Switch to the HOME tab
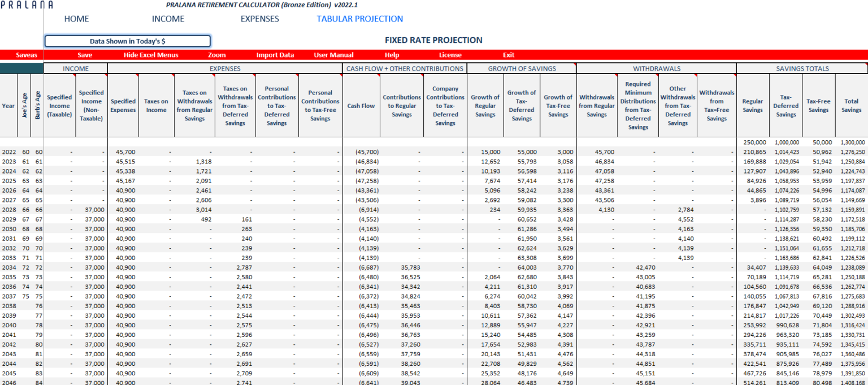This screenshot has width=868, height=385. 76,19
